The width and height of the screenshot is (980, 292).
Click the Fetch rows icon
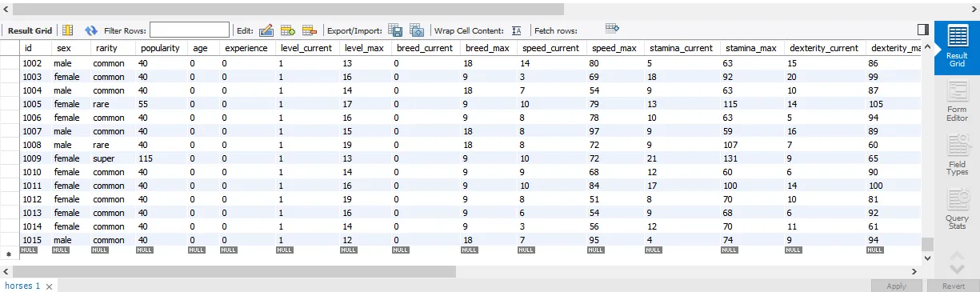click(x=612, y=28)
